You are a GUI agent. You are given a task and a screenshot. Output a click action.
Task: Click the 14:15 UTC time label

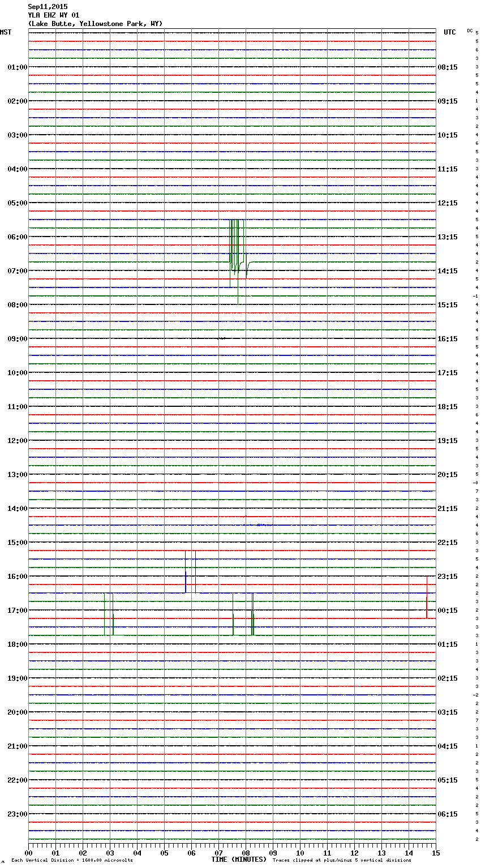(x=448, y=270)
